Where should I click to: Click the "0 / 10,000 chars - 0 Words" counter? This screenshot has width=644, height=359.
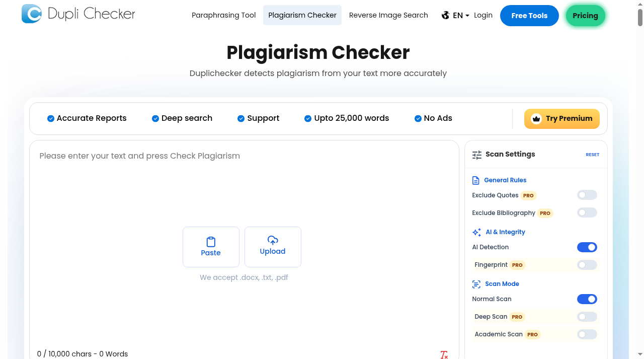pyautogui.click(x=83, y=354)
